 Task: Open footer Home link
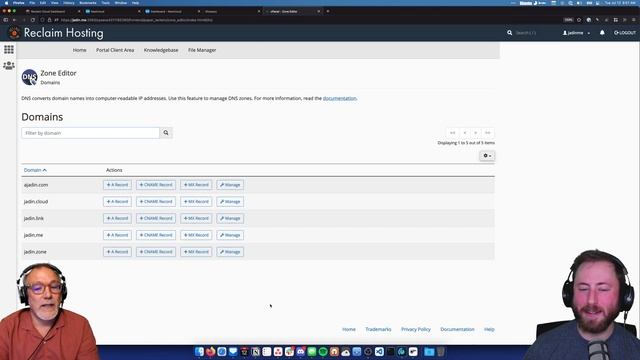point(349,329)
